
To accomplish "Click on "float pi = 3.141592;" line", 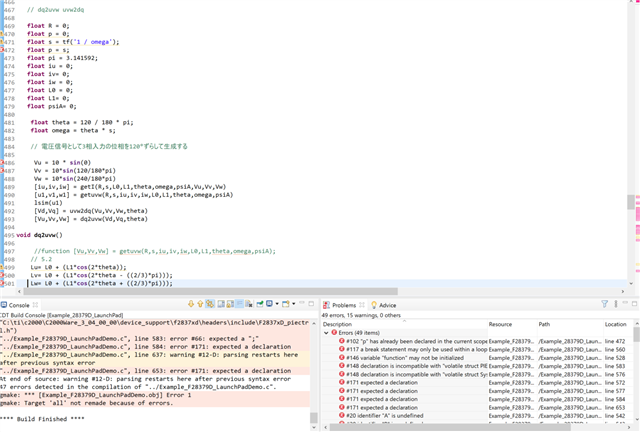I will [x=62, y=58].
